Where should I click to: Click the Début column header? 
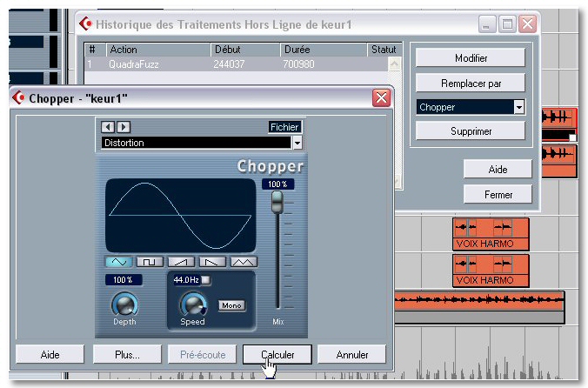click(245, 50)
